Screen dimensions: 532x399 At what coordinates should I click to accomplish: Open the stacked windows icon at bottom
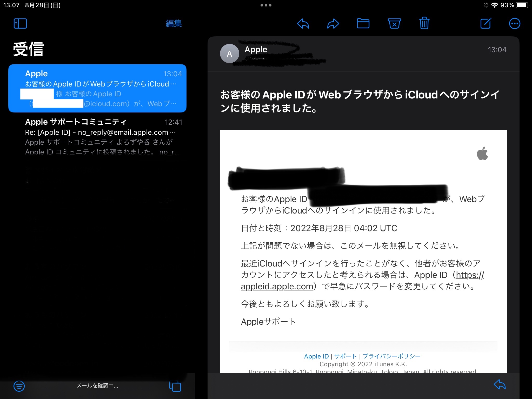point(175,386)
